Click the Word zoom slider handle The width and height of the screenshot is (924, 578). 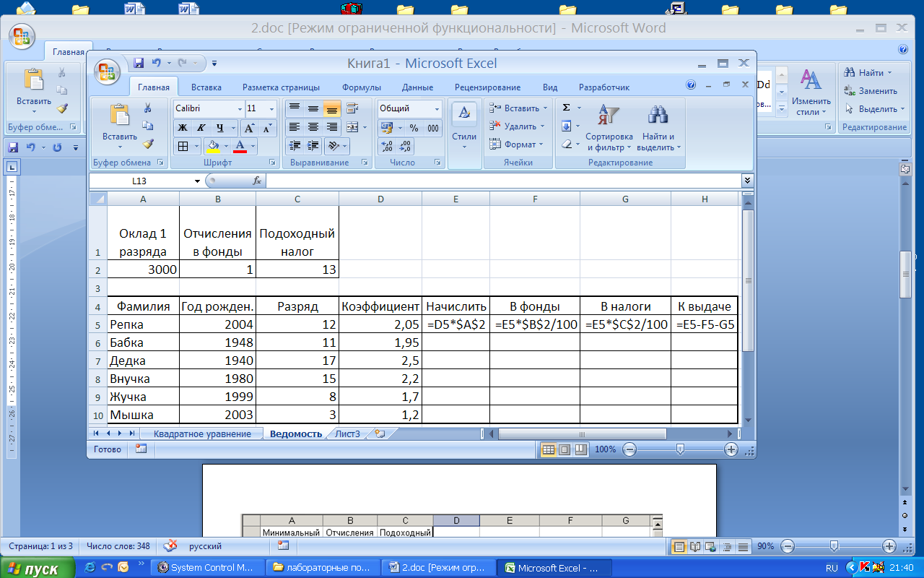pos(834,546)
